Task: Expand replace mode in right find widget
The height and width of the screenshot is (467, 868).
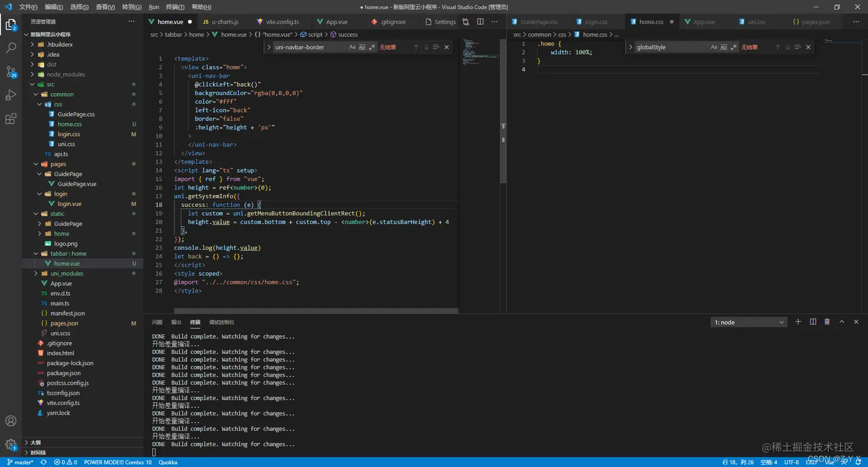Action: (631, 47)
